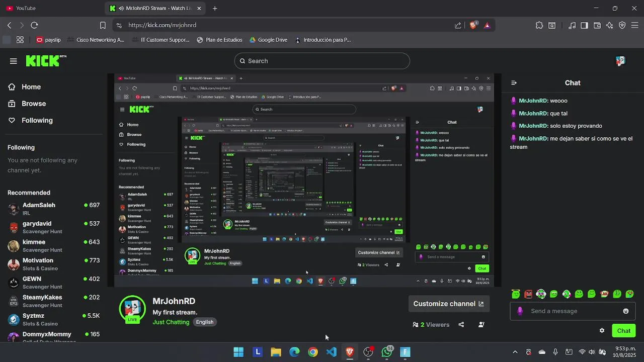Viewport: 644px width, 362px height.
Task: Open the extensions puzzle icon
Action: pos(539,25)
